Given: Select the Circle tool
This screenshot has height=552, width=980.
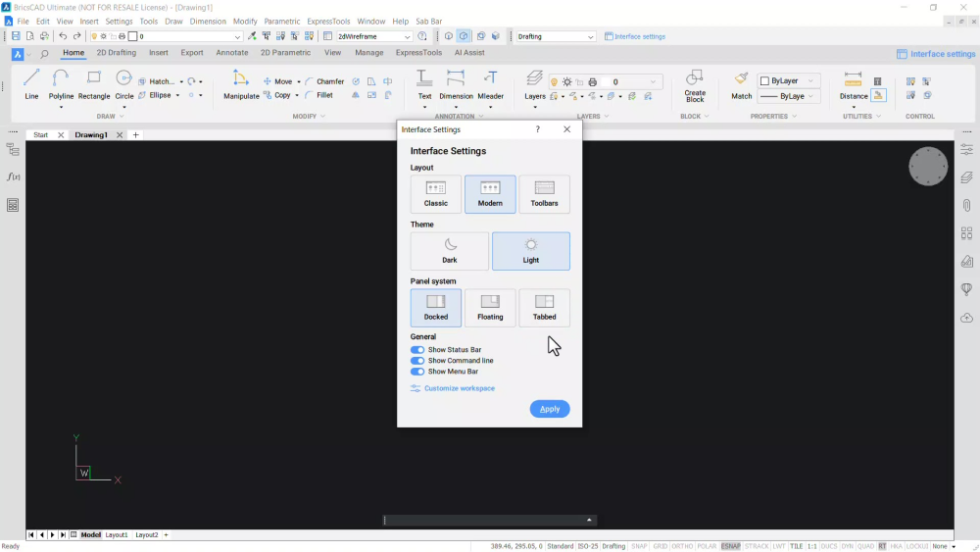Looking at the screenshot, I should pos(123,84).
